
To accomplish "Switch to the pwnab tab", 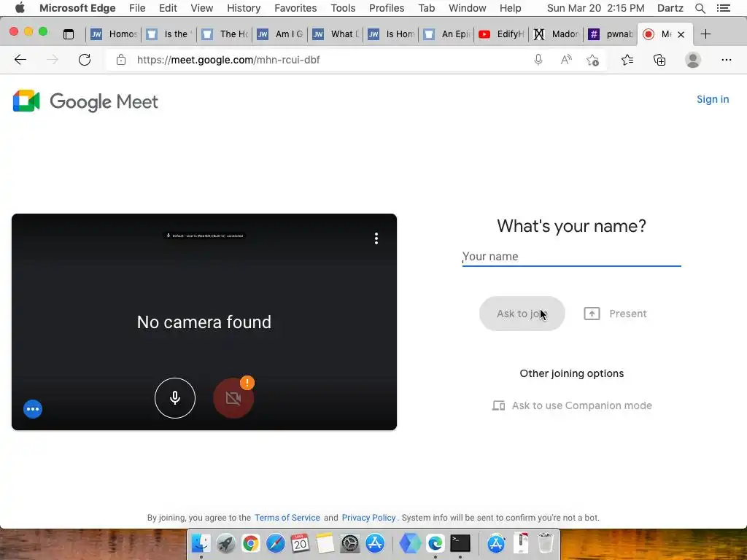I will (611, 34).
